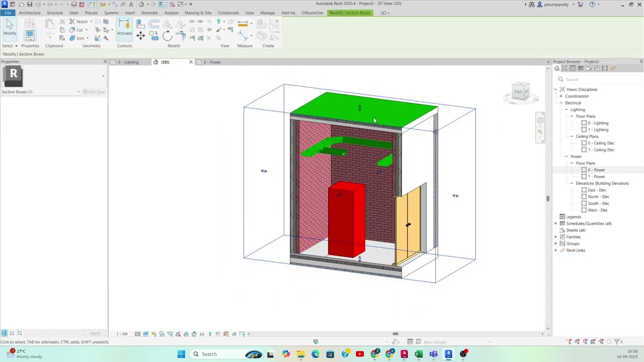Select West - Elec elevation
644x362 pixels.
[x=598, y=210]
